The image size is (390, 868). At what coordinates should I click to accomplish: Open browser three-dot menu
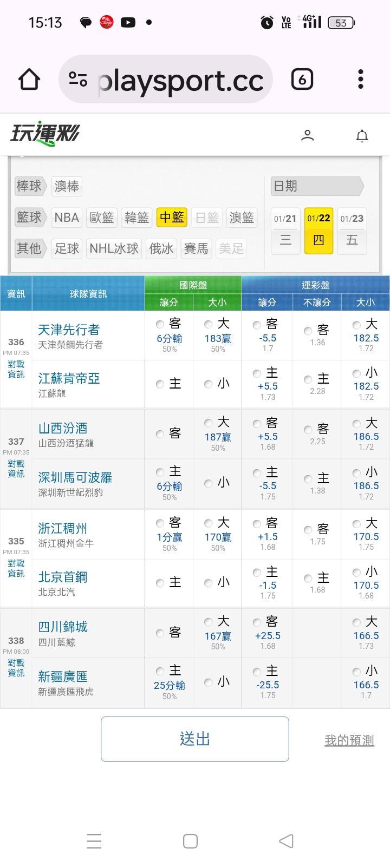[x=361, y=80]
